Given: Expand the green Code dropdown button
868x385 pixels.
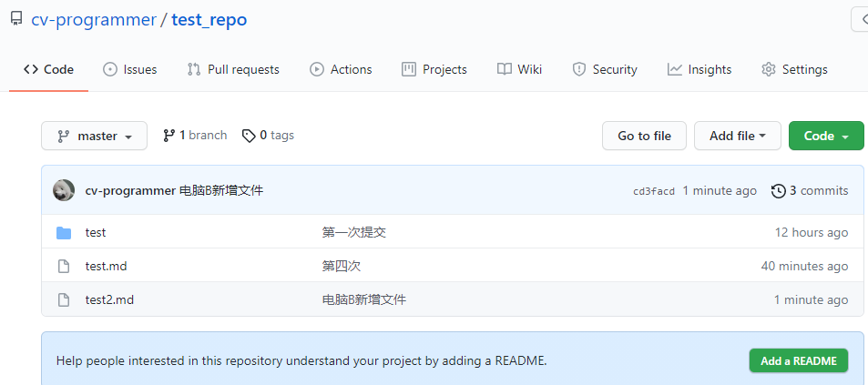Looking at the screenshot, I should tap(825, 136).
